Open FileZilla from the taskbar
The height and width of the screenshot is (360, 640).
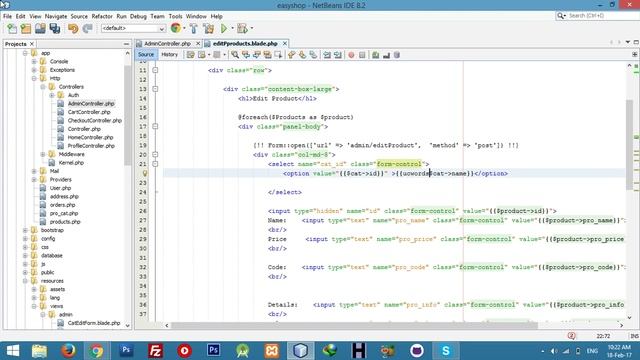click(155, 351)
